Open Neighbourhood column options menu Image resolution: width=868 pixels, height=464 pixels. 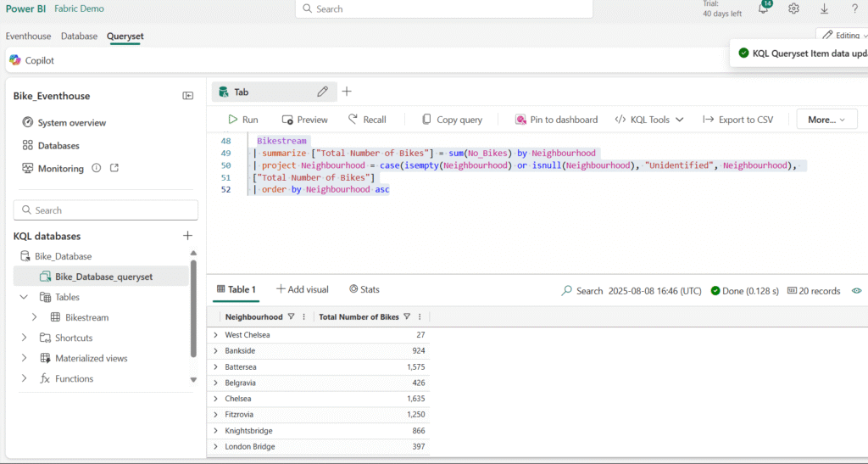pos(304,316)
